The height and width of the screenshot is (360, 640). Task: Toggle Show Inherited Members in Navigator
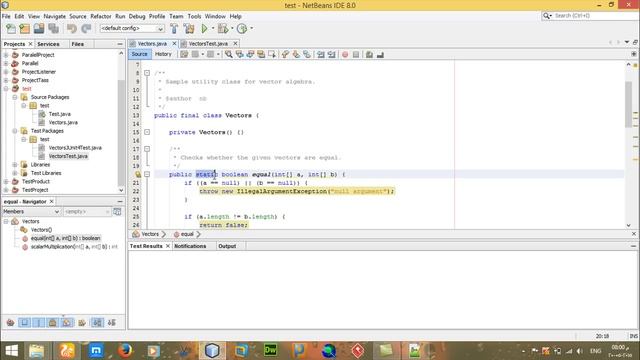[10, 322]
